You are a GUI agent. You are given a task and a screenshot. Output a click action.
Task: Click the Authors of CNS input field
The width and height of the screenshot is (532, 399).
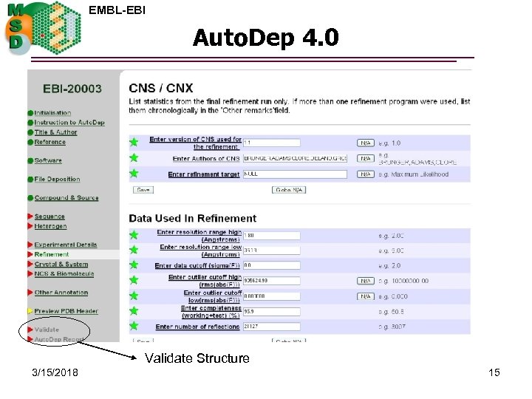point(295,158)
